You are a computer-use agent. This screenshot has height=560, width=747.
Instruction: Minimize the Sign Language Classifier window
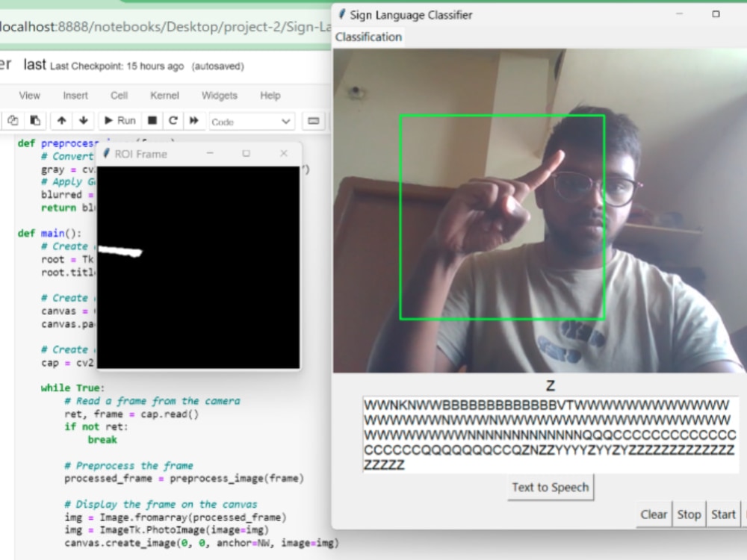[x=679, y=13]
